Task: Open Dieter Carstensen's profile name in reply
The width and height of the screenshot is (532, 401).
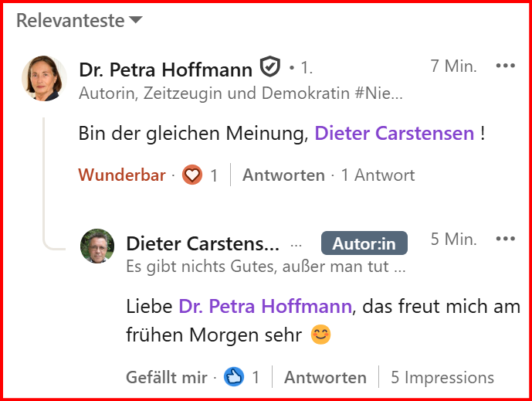Action: pyautogui.click(x=202, y=244)
